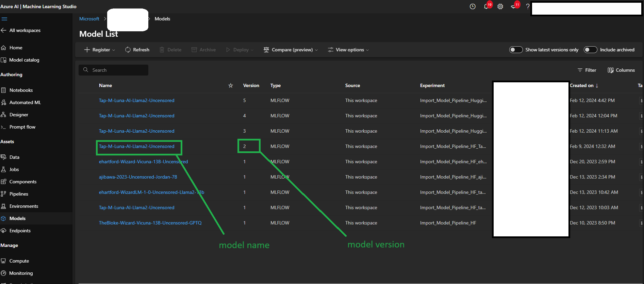Click the Pipelines icon in sidebar
644x284 pixels.
tap(3, 194)
